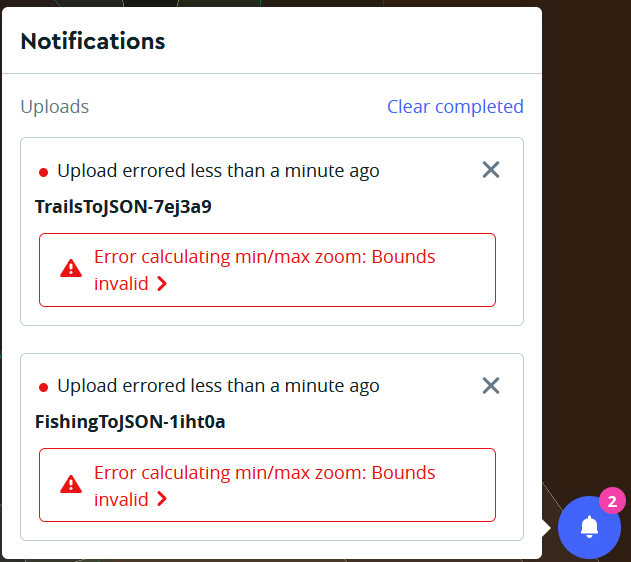Select the FishingToJSON-1iht0a upload name
The image size is (631, 562).
click(x=130, y=422)
